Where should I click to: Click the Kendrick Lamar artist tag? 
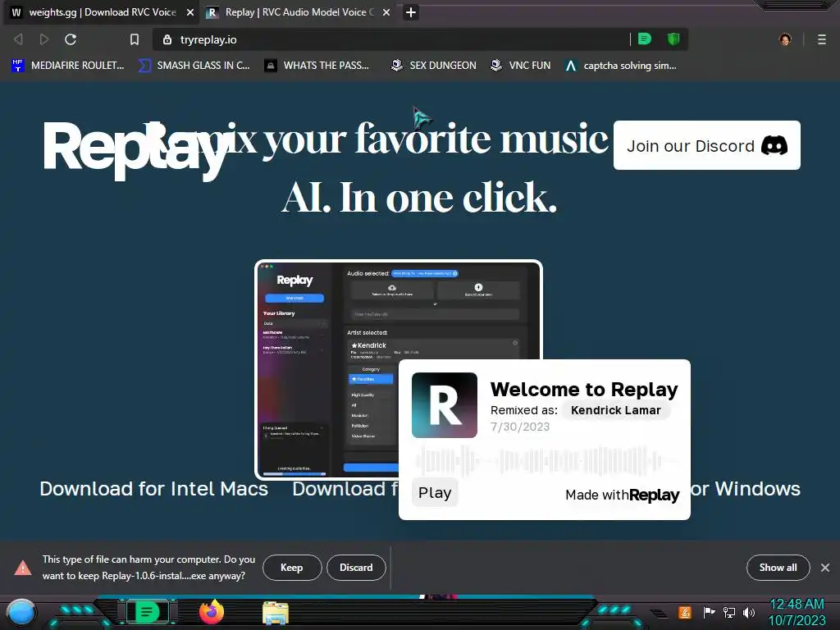[615, 410]
